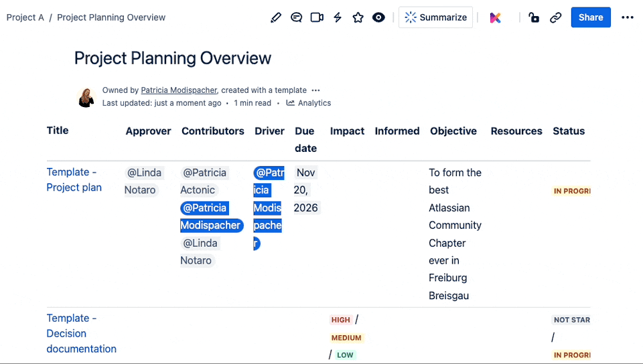The image size is (643, 364).
Task: Click the 1 min read label
Action: pos(253,103)
